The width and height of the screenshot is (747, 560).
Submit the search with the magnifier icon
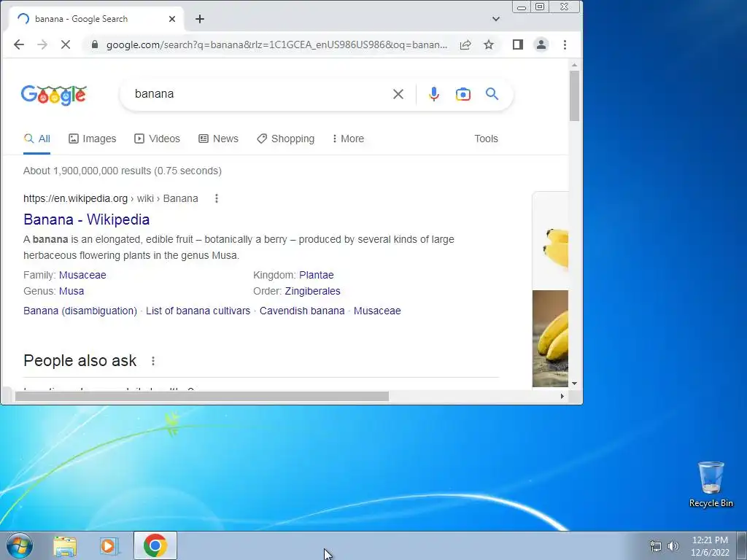[x=492, y=94]
